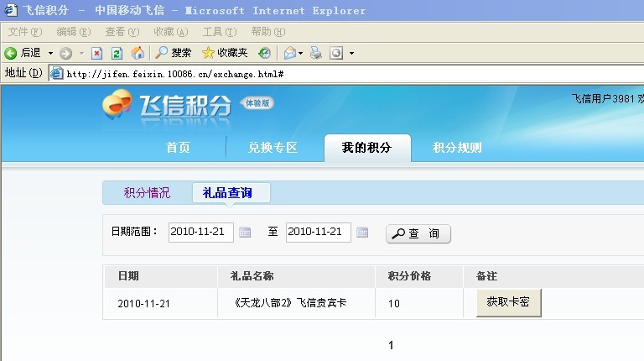Screen dimensions: 644x361
Task: Open the 查看(V) menu
Action: click(122, 32)
